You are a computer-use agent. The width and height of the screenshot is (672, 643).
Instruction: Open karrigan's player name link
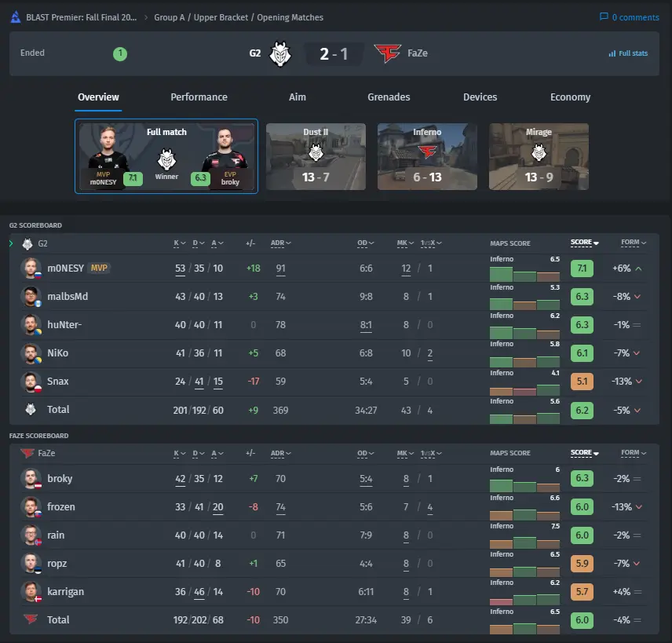(66, 592)
